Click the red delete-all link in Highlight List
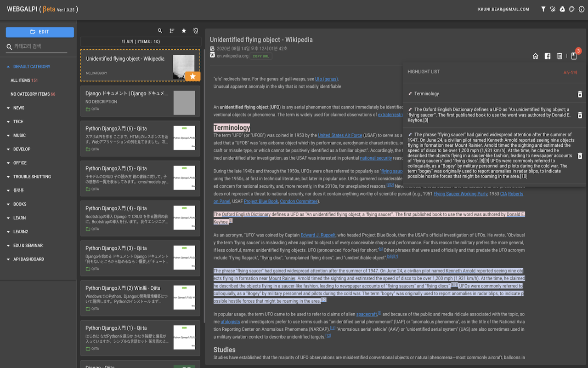Viewport: 588px width, 368px height. [570, 72]
